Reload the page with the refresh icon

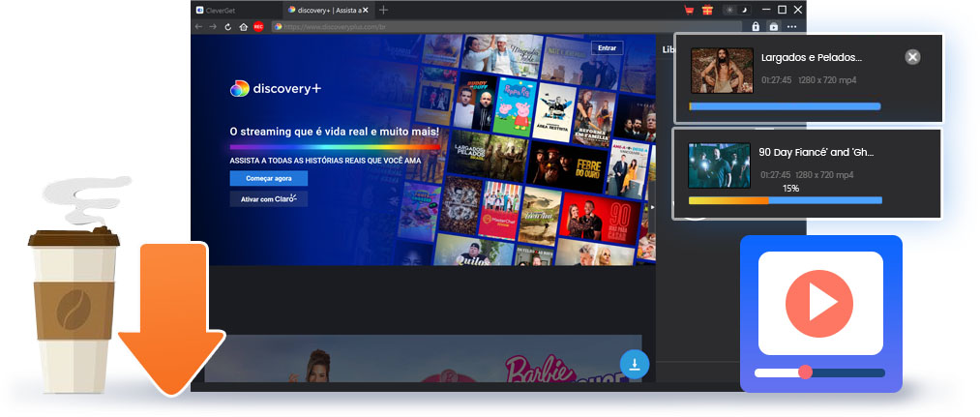[228, 27]
